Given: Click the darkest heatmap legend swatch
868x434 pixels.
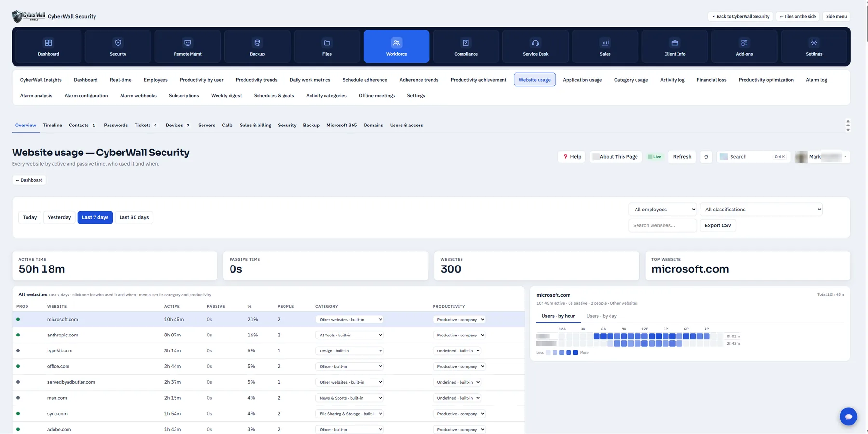Looking at the screenshot, I should click(x=575, y=353).
